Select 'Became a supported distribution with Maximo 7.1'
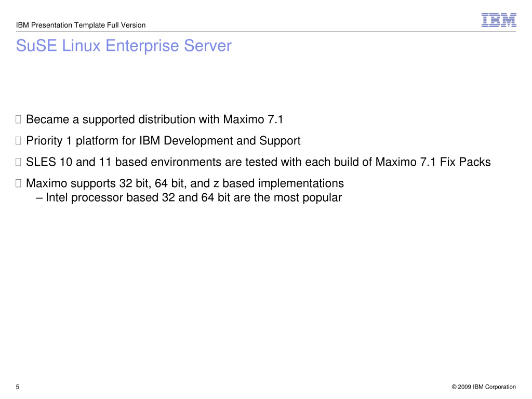532x399 pixels. coord(154,119)
